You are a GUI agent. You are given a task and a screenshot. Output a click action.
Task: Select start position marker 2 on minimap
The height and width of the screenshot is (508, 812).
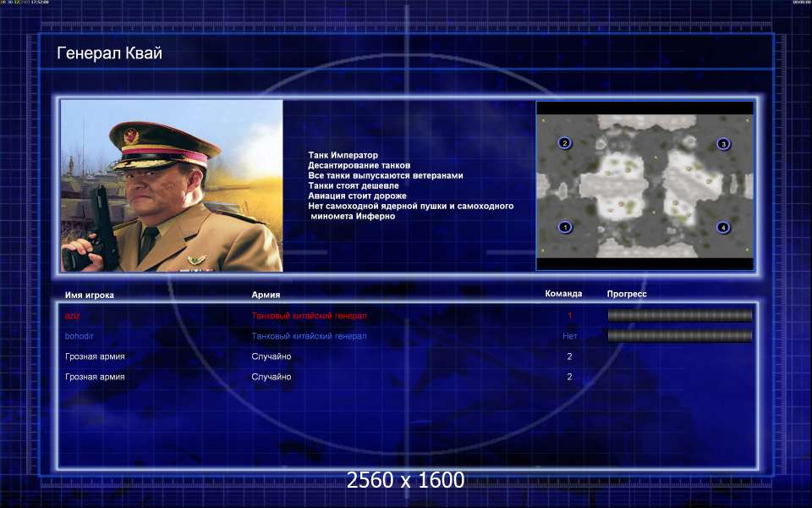(564, 143)
